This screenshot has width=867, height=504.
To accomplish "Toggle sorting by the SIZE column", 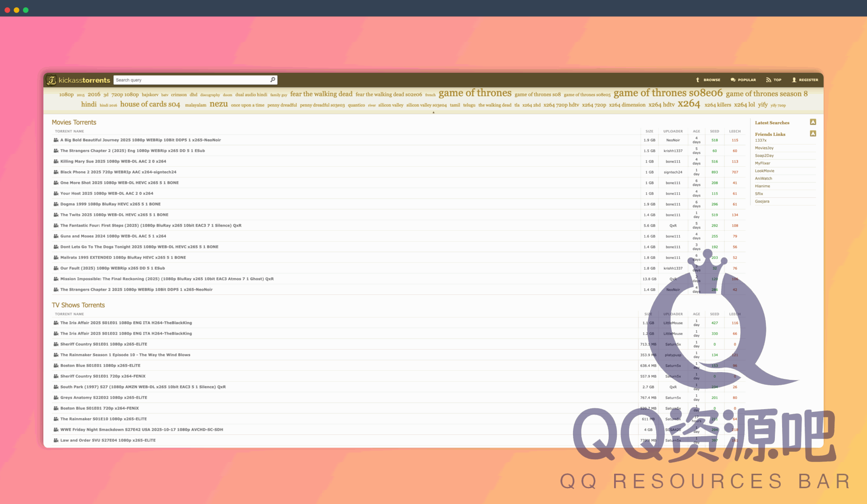I will pyautogui.click(x=649, y=131).
